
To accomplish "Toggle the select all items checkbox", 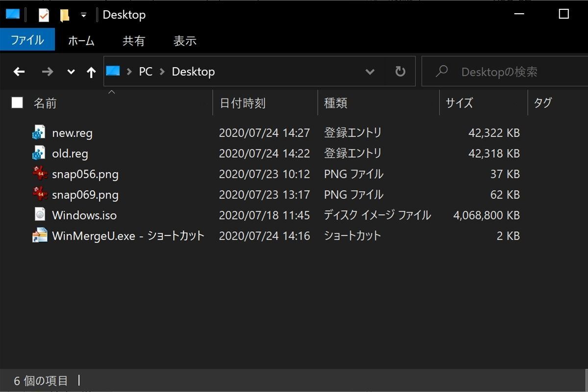I will [17, 102].
